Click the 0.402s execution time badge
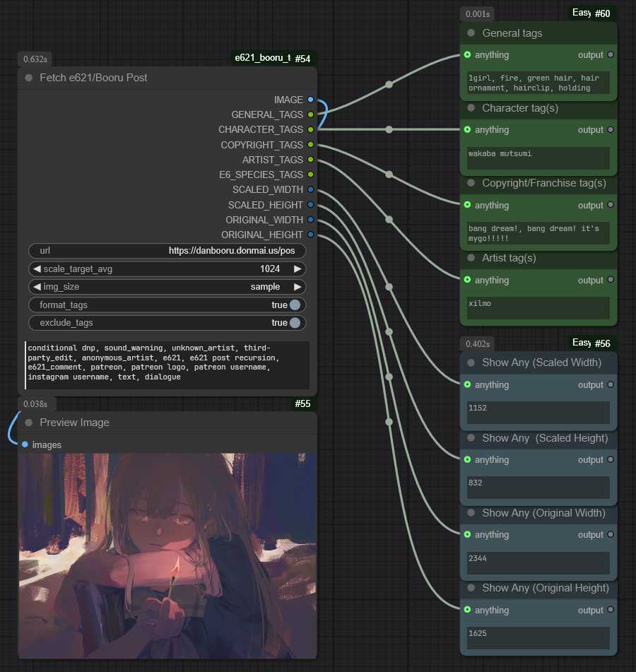Viewport: 636px width, 672px height. 478,343
